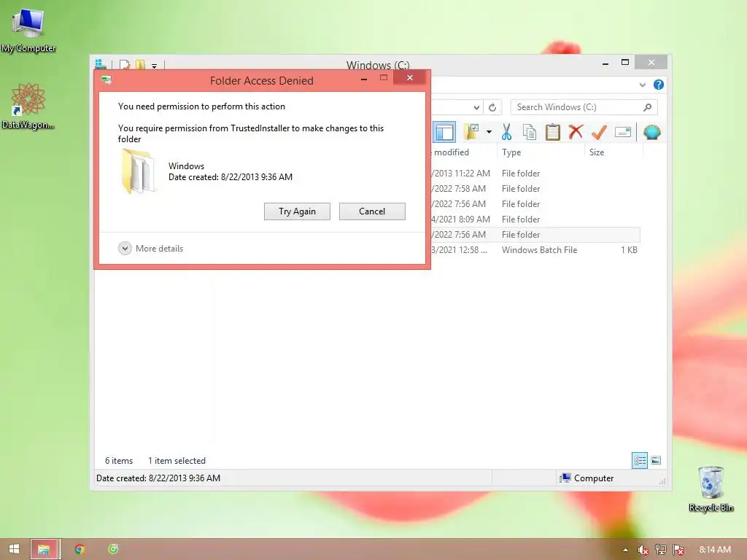Open Properties from the quick access toolbar

pyautogui.click(x=125, y=64)
